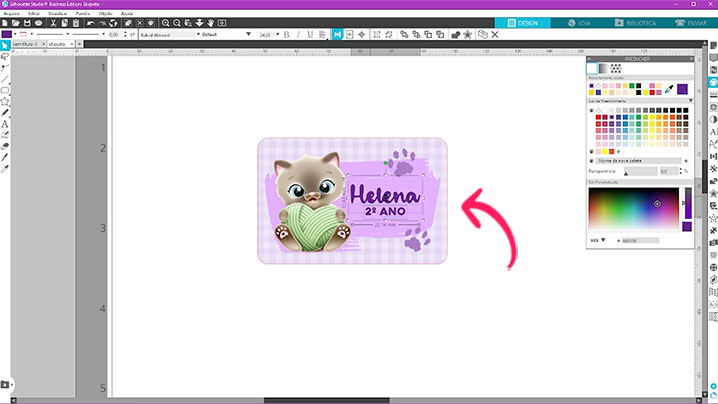Toggle Bold text formatting
This screenshot has width=718, height=404.
coord(286,34)
